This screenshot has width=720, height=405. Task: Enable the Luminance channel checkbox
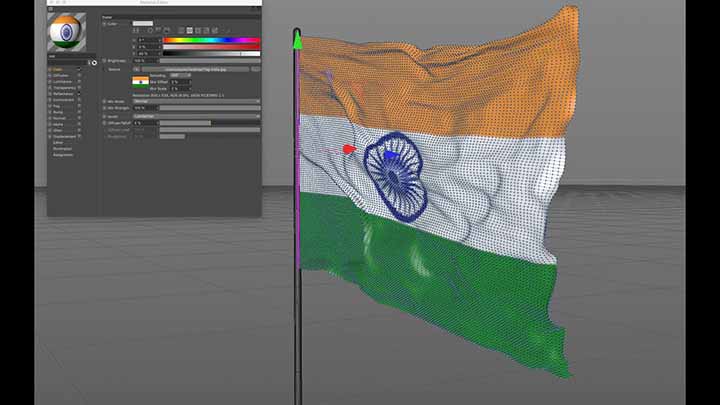coord(79,82)
